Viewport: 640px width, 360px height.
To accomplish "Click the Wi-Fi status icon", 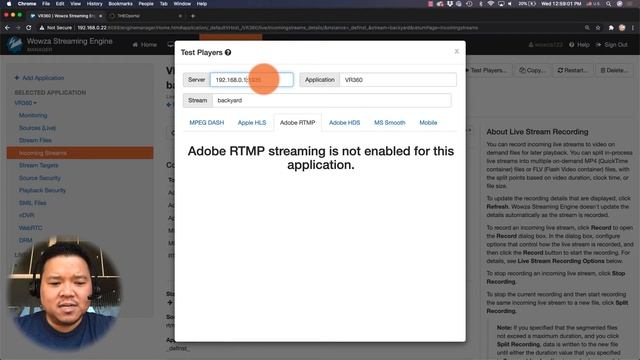I will pos(491,4).
